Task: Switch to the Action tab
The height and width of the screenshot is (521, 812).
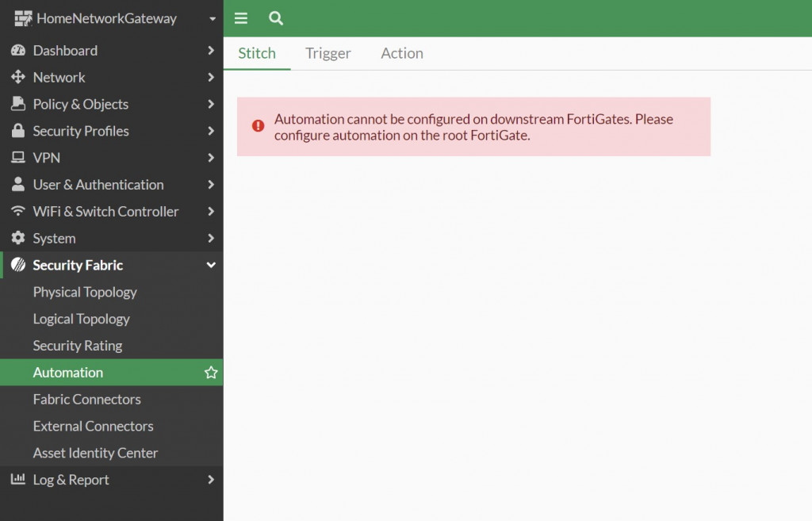Action: point(402,53)
